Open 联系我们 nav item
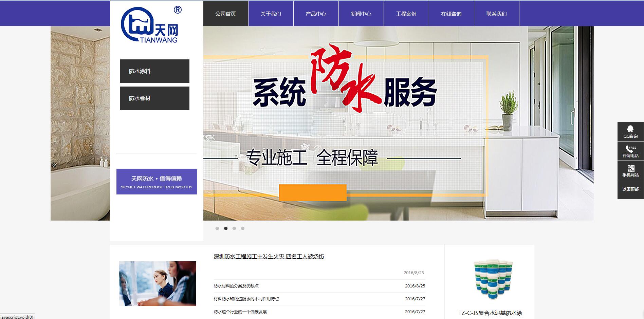 coord(497,14)
